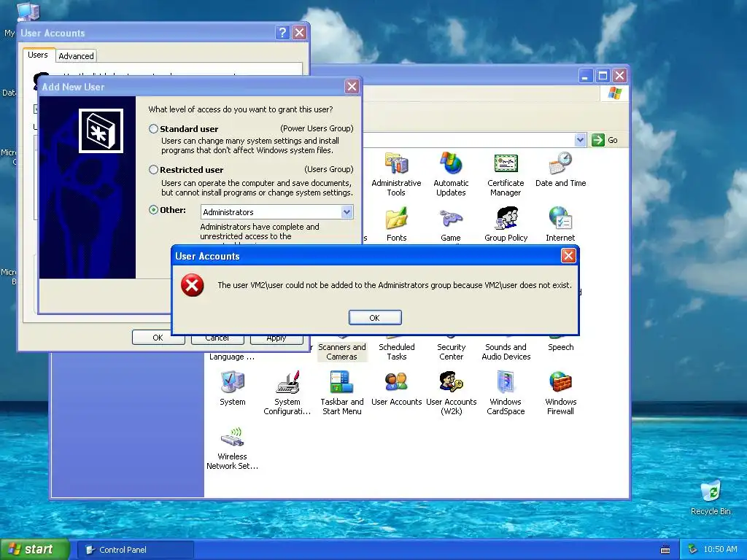Open Automatic Updates icon
This screenshot has width=747, height=560.
click(x=451, y=174)
